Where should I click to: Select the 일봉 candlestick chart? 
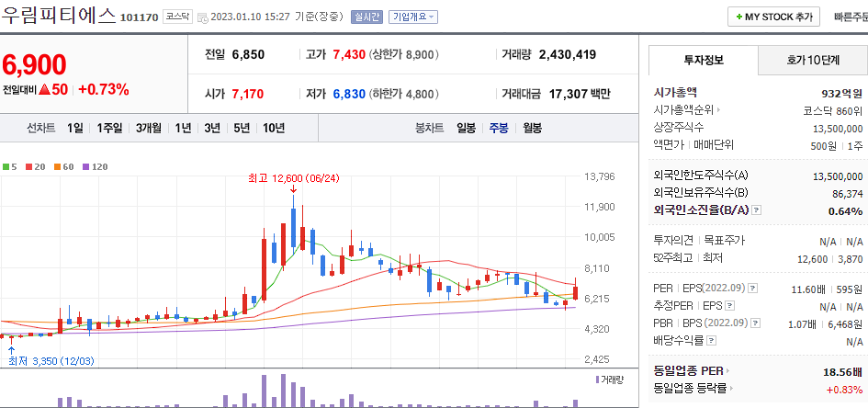(466, 129)
